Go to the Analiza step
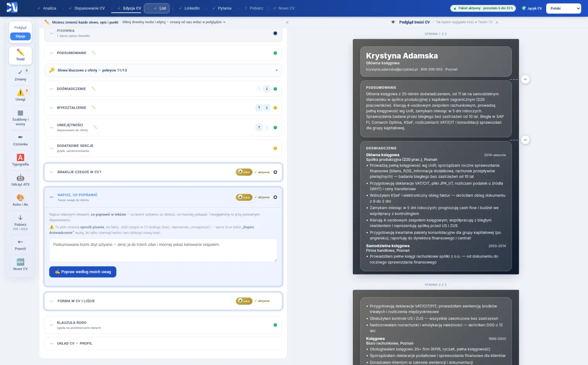Screen dimensions: 588x365 (47, 8)
